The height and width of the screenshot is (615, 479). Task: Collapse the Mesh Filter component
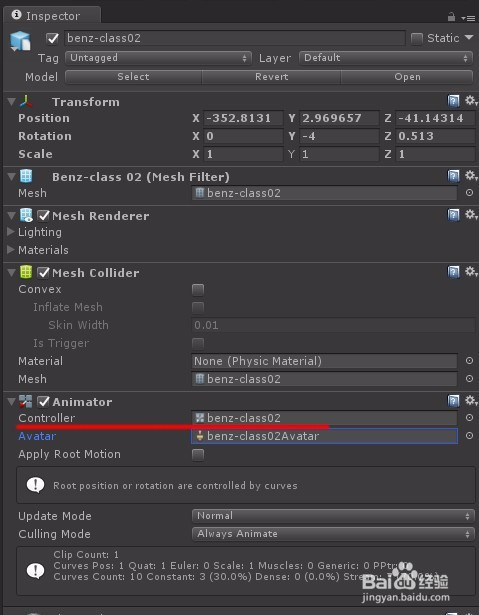point(11,177)
